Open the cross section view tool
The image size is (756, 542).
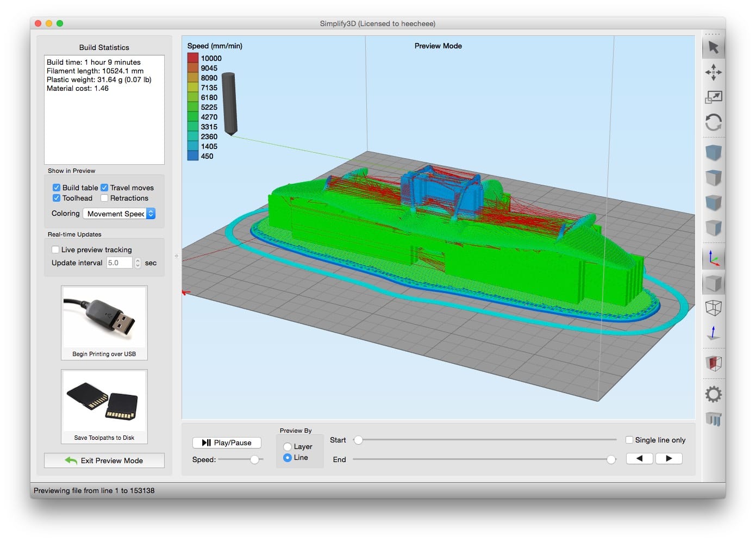click(x=713, y=363)
